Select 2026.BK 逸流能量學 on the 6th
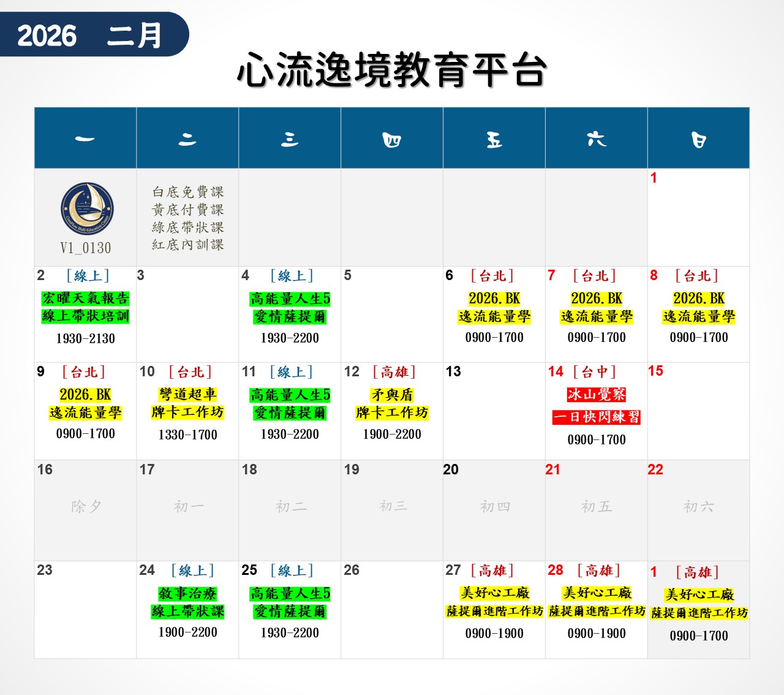 coord(494,308)
